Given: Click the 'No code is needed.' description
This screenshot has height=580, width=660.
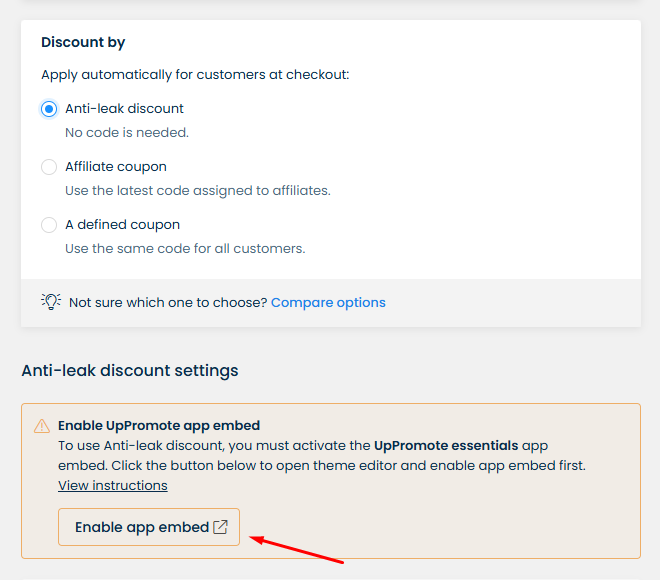Looking at the screenshot, I should pos(127,132).
